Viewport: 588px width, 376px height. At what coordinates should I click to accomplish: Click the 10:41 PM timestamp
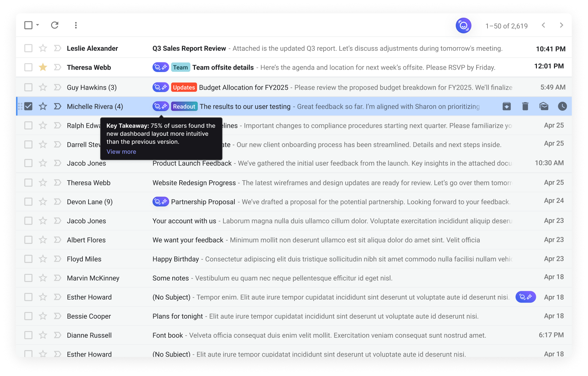[551, 49]
